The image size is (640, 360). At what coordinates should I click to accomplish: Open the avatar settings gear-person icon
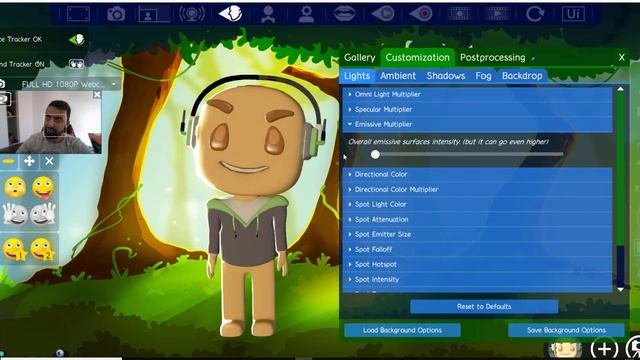pyautogui.click(x=306, y=14)
